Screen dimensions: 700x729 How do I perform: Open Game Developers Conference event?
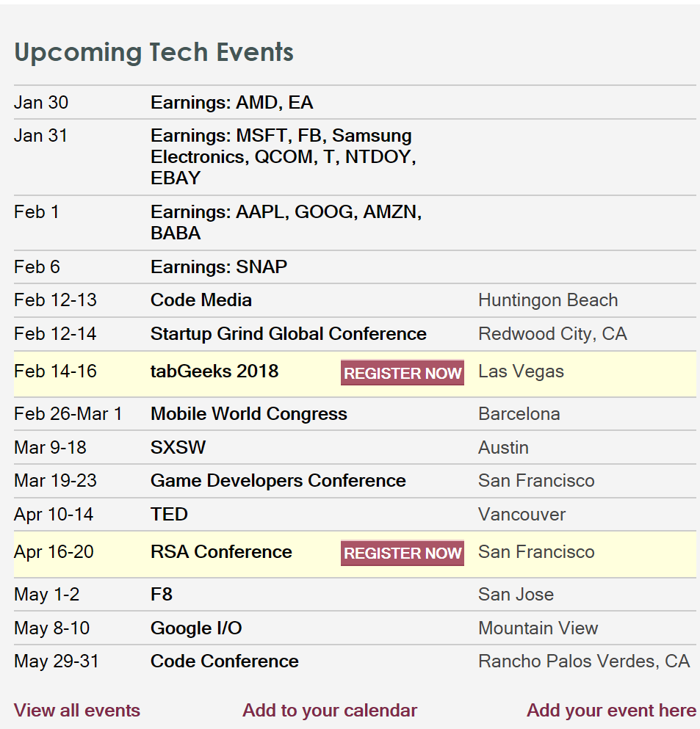(278, 480)
